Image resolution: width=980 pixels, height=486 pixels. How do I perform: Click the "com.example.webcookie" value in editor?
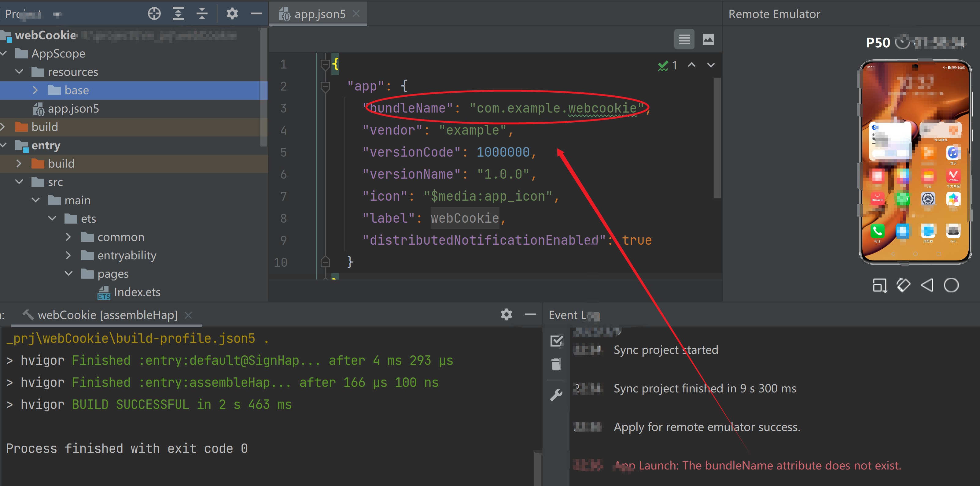tap(557, 109)
